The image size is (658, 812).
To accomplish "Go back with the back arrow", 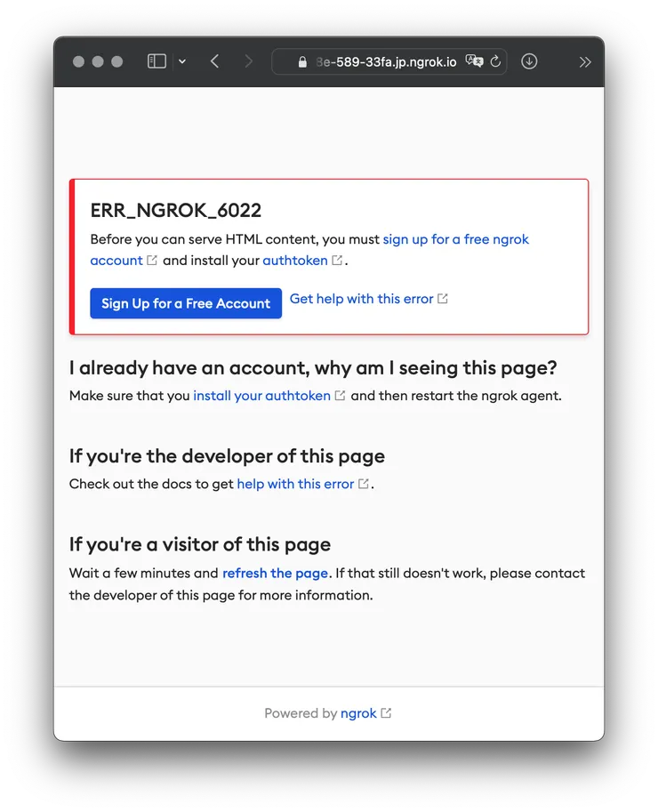I will pyautogui.click(x=215, y=61).
